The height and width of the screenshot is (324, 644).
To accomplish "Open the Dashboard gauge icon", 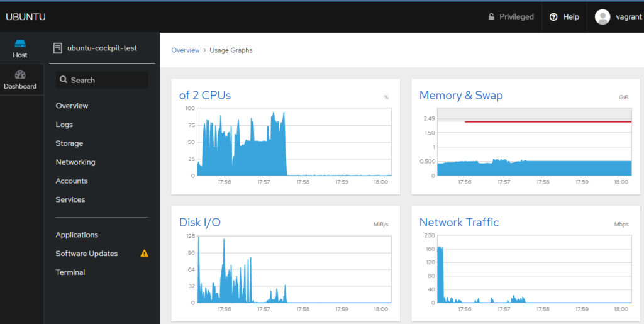I will point(20,75).
